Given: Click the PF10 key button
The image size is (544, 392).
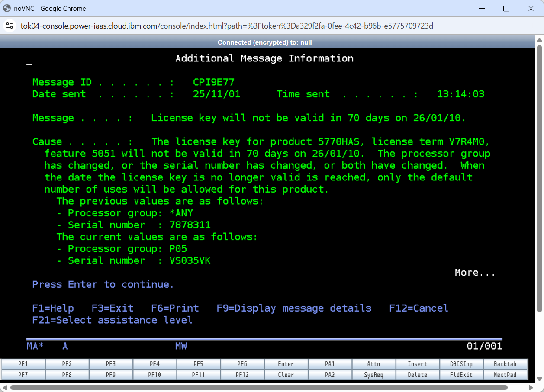Looking at the screenshot, I should tap(155, 375).
